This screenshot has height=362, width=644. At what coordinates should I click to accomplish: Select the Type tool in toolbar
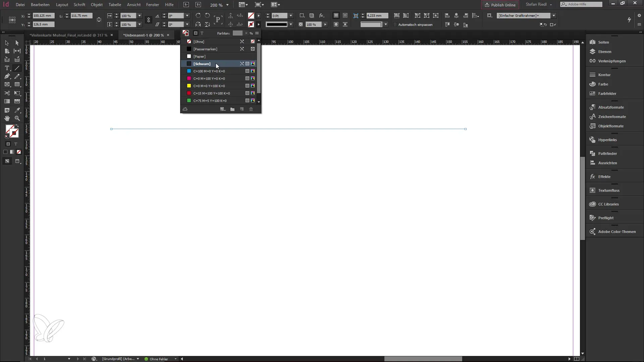[x=7, y=68]
